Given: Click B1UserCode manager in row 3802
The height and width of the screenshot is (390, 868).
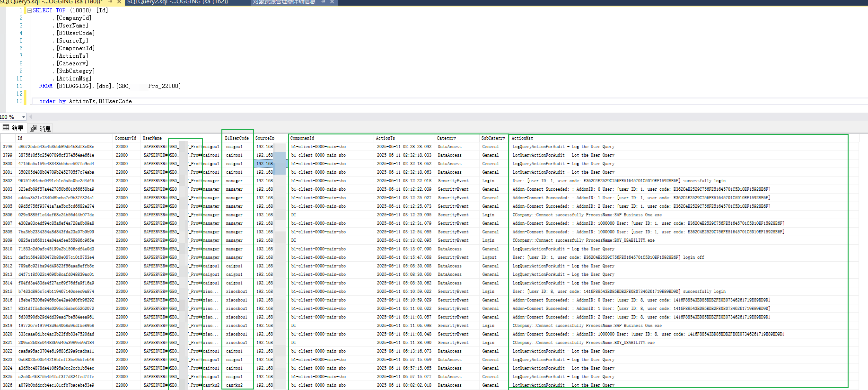Looking at the screenshot, I should [237, 181].
